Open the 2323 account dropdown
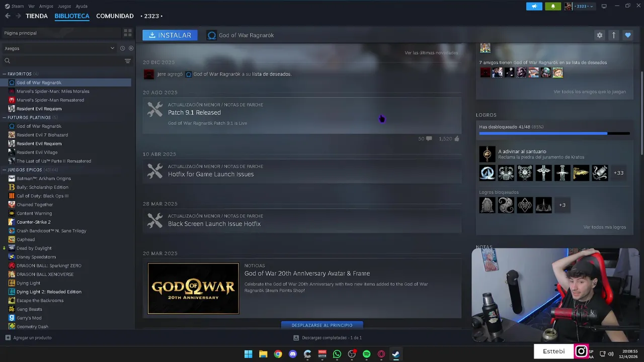The image size is (644, 362). [580, 6]
